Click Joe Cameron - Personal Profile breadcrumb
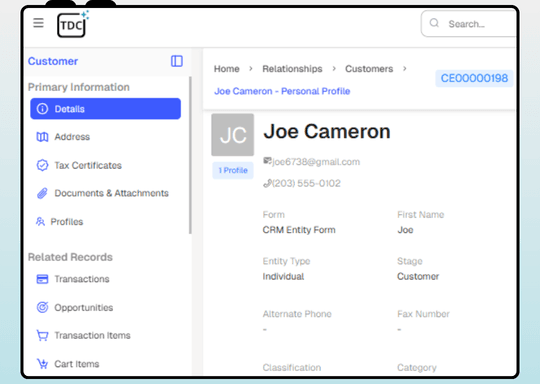The image size is (540, 384). tap(282, 91)
